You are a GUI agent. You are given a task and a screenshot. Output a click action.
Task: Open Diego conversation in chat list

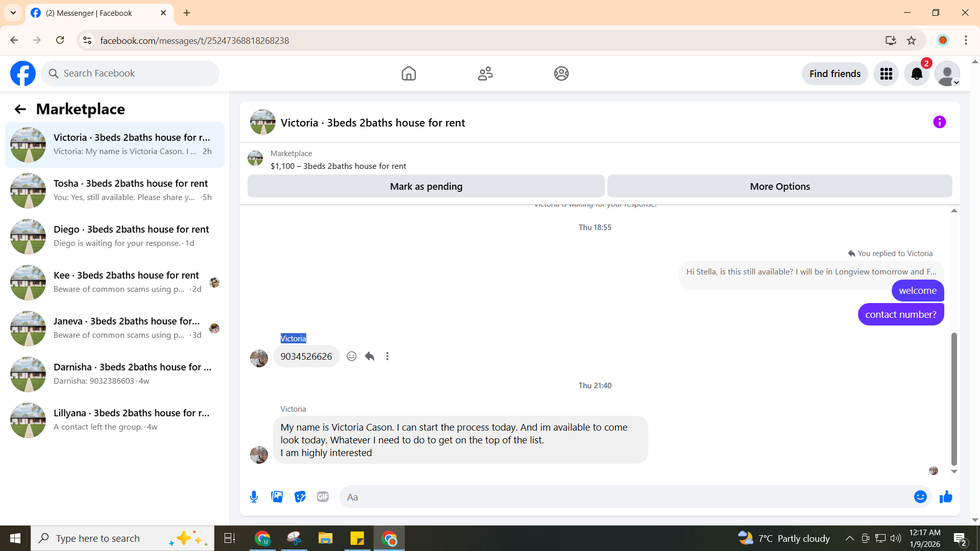tap(115, 236)
